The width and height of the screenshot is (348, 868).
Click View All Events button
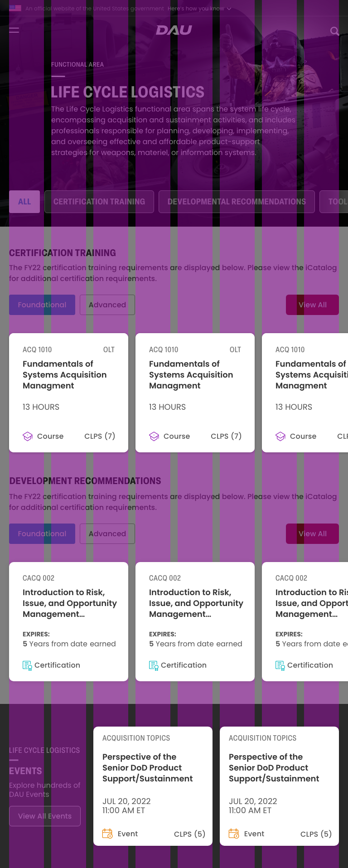point(45,816)
